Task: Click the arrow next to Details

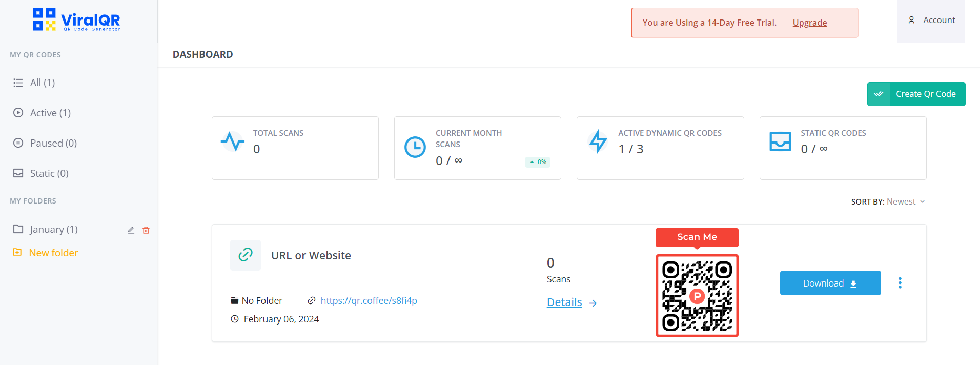Action: pyautogui.click(x=593, y=303)
